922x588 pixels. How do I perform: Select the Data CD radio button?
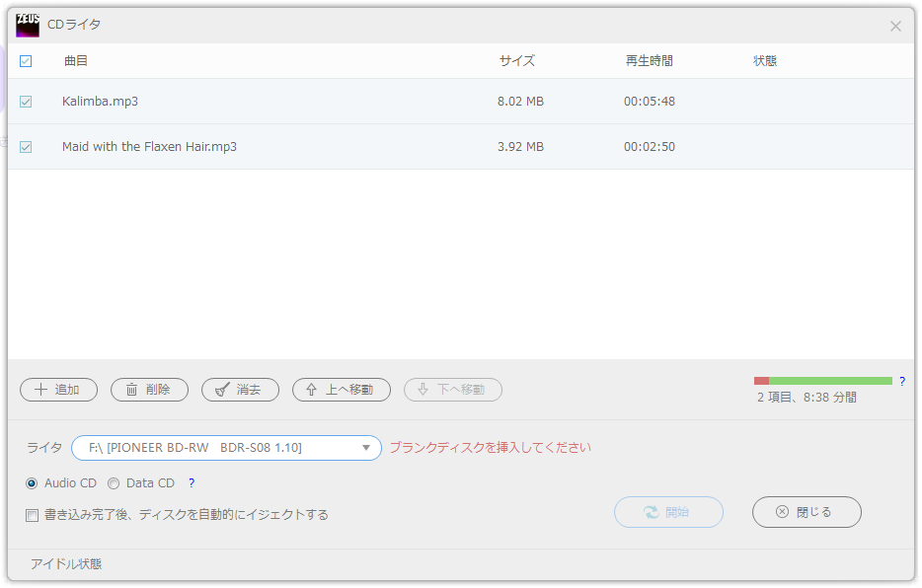pos(114,483)
